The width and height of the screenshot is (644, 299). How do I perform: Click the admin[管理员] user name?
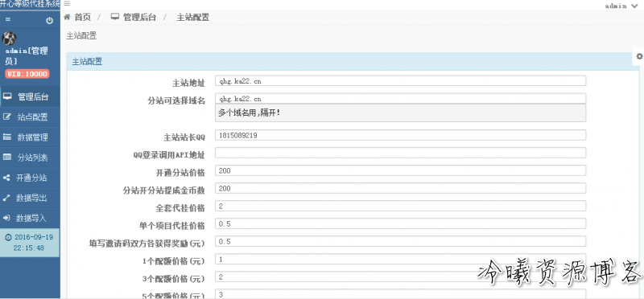pos(27,55)
